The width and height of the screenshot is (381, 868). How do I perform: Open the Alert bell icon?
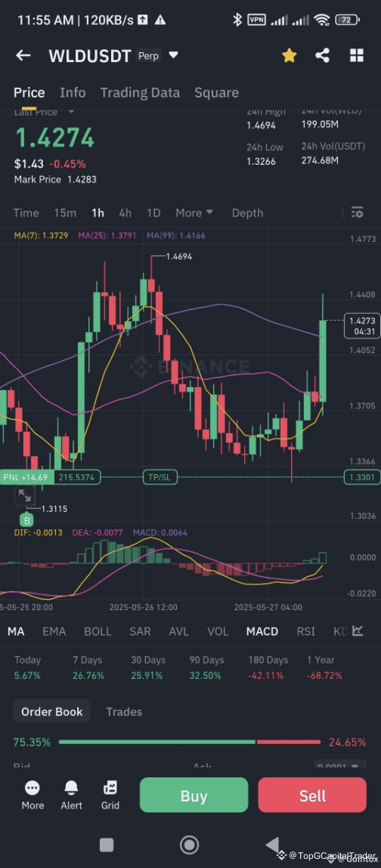click(x=71, y=795)
